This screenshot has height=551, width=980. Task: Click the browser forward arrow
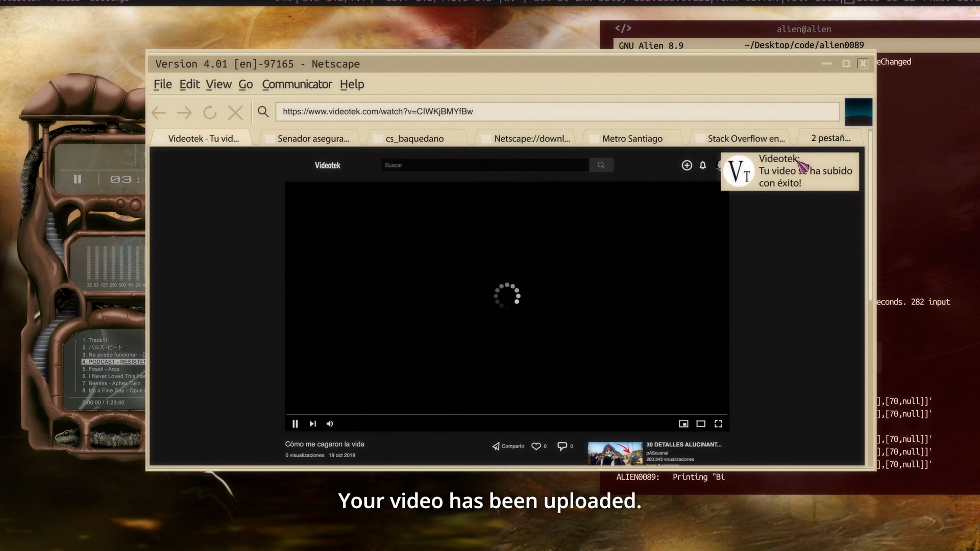click(184, 112)
